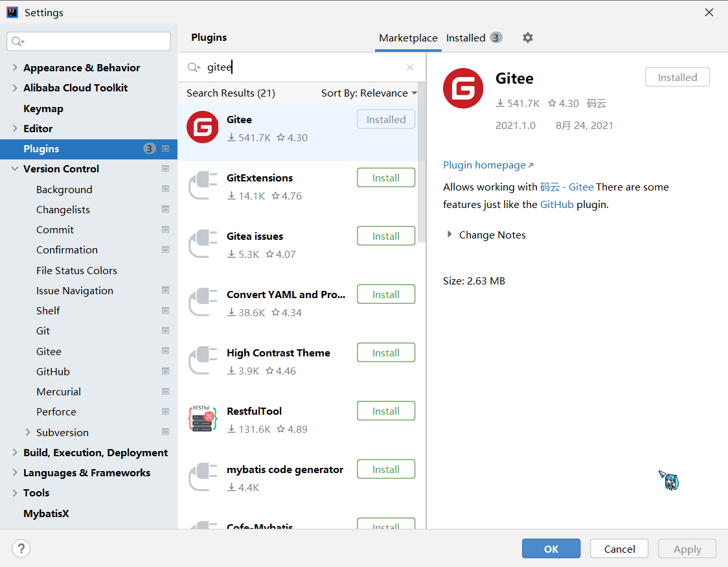Install the Convert YAML and Pro... plugin
Image resolution: width=728 pixels, height=567 pixels.
pyautogui.click(x=386, y=294)
